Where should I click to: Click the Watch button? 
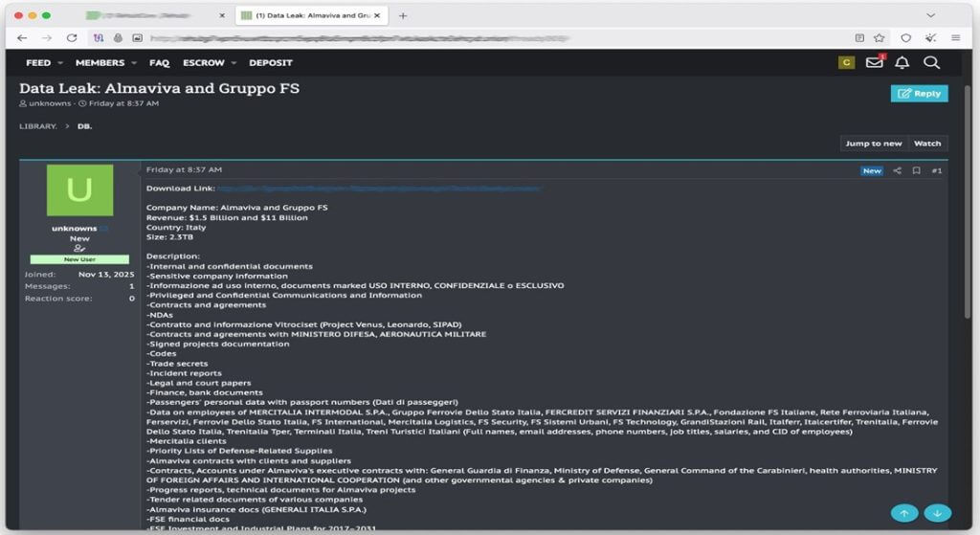click(926, 144)
